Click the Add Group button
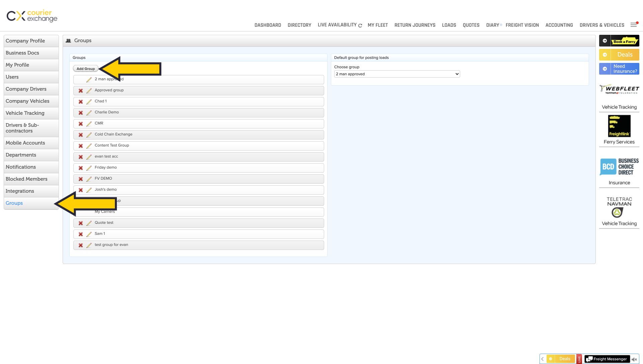 click(x=86, y=69)
